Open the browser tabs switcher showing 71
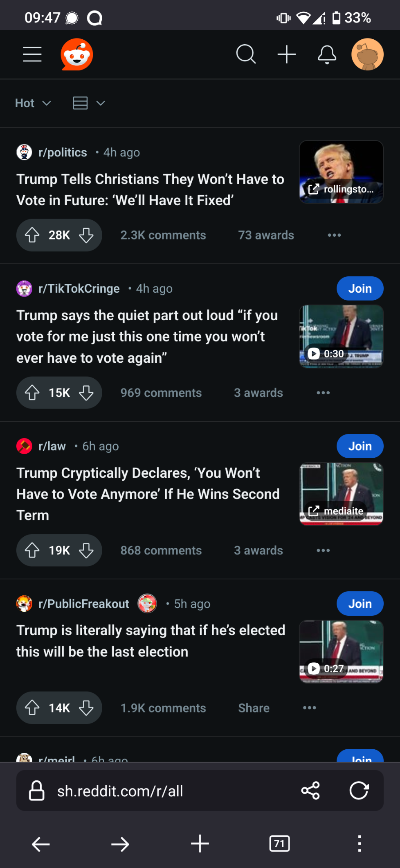Viewport: 400px width, 868px height. [279, 844]
